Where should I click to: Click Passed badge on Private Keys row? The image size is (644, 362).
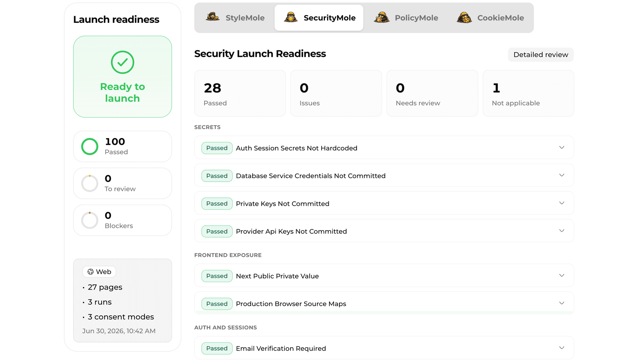point(217,204)
